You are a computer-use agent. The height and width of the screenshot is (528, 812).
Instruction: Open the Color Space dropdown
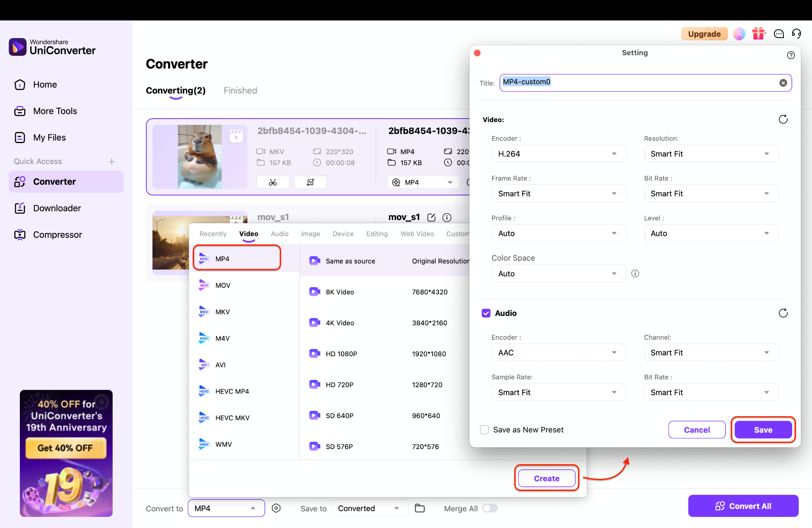(x=559, y=274)
